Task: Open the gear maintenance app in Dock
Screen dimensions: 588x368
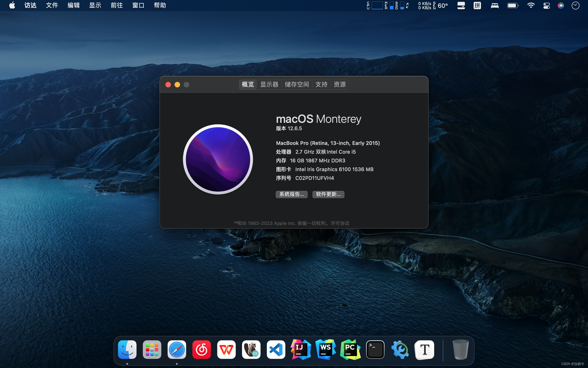Action: [400, 350]
